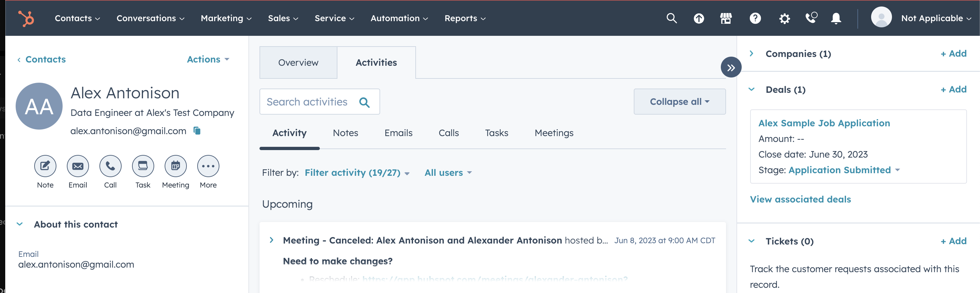
Task: Open the Settings gear icon
Action: 784,18
